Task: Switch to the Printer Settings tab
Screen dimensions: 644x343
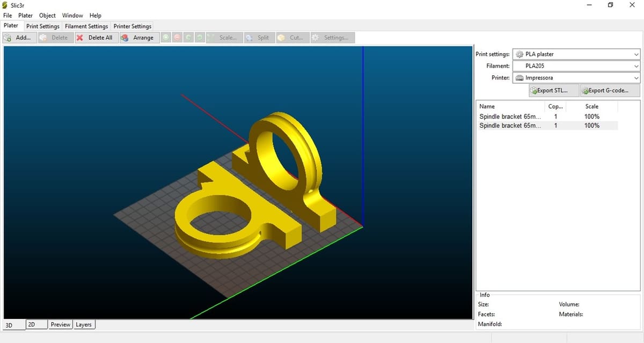Action: point(133,26)
